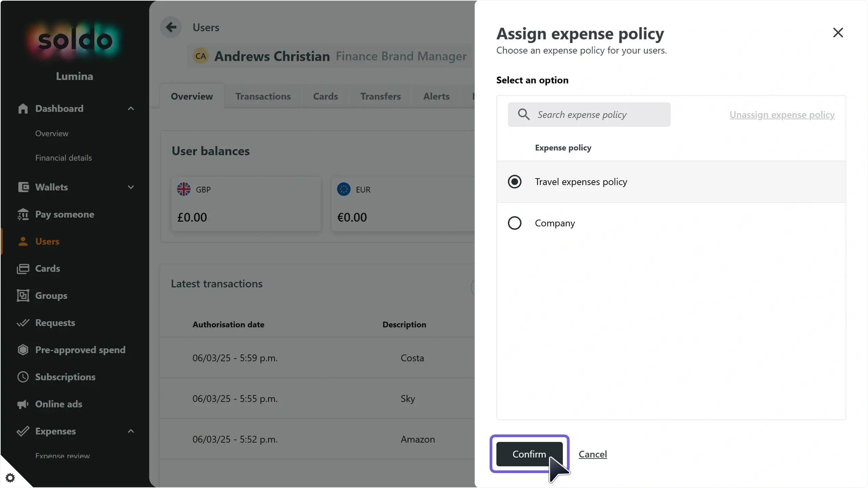Click the EUR €0.00 balance card
868x488 pixels.
click(x=403, y=204)
